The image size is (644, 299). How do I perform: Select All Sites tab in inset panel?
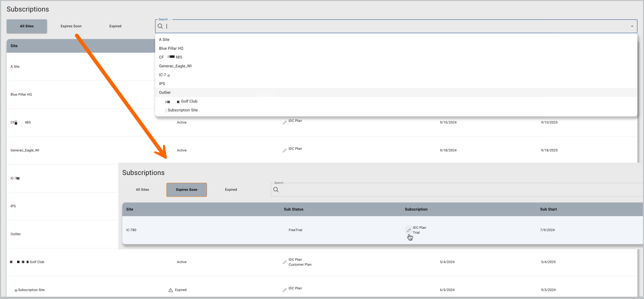[142, 190]
